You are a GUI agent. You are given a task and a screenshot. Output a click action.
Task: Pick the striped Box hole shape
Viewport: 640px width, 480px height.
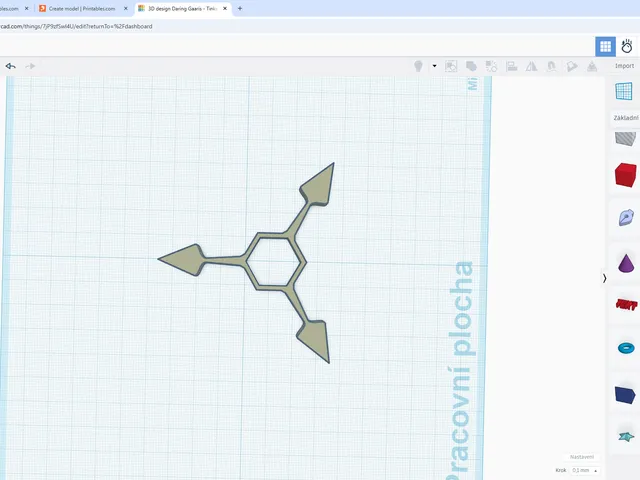point(625,139)
